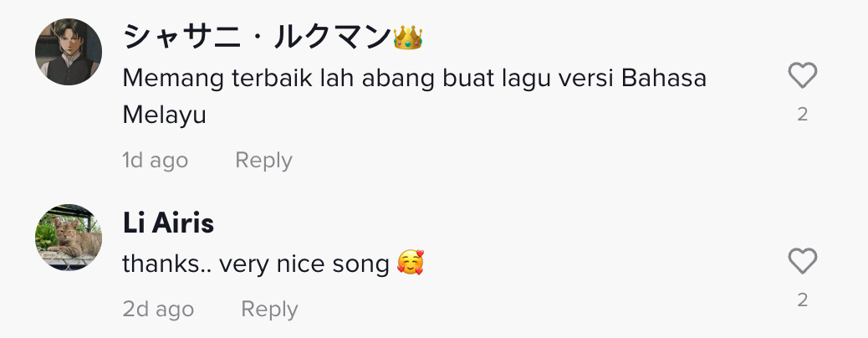The image size is (868, 338).
Task: Reply to Li Airis's comment
Action: tap(269, 309)
